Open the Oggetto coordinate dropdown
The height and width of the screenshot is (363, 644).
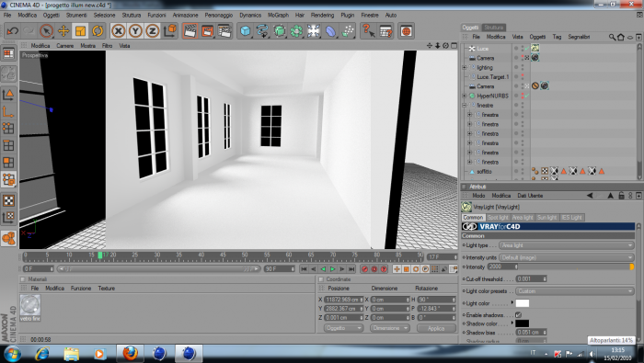pos(343,328)
